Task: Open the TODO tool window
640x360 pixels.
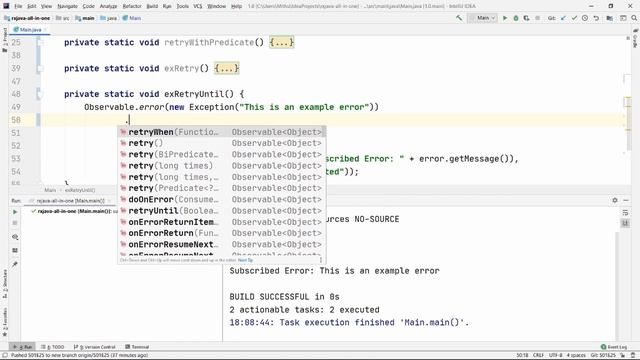Action: point(53,347)
